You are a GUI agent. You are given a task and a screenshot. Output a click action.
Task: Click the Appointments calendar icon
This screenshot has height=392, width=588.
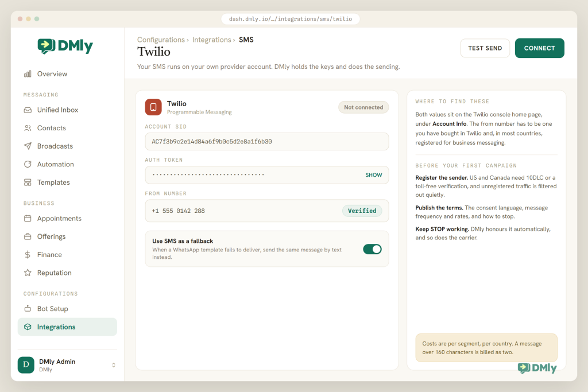click(x=28, y=219)
